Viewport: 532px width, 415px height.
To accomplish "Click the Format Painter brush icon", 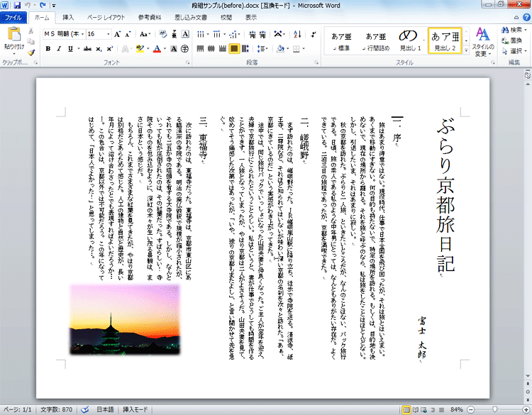I will [x=31, y=52].
